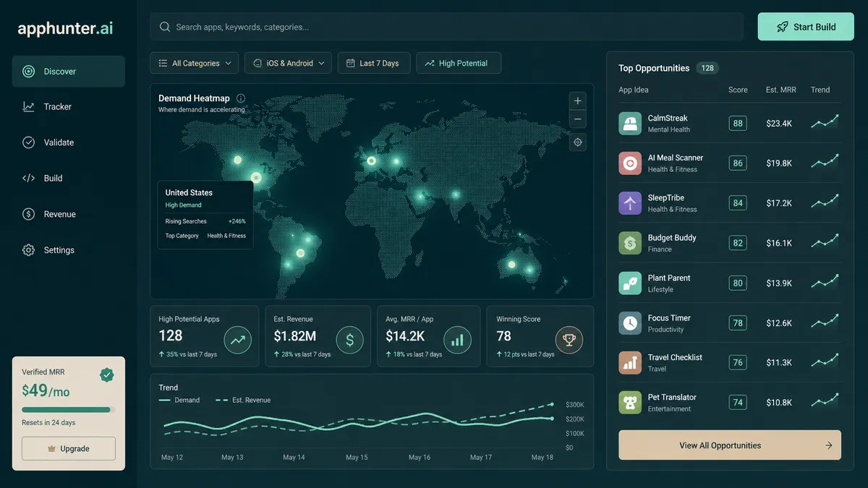This screenshot has height=488, width=868.
Task: Click the View All Opportunities button
Action: tap(730, 445)
